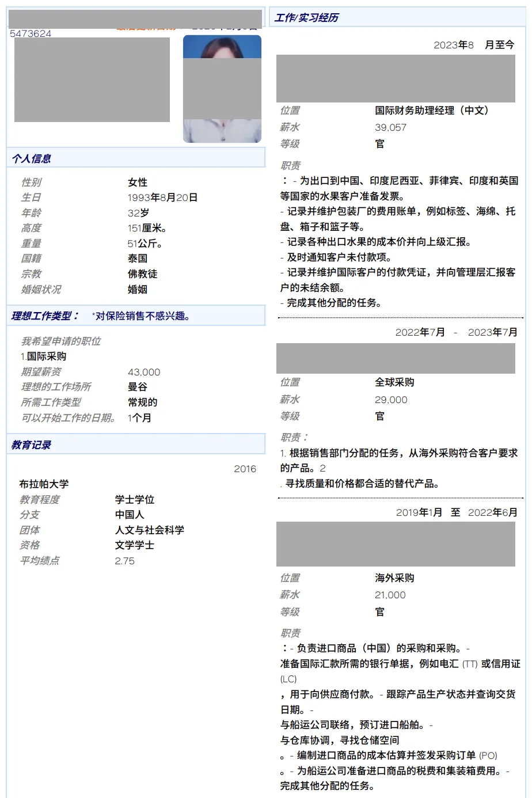The height and width of the screenshot is (798, 532).
Task: Select the nationality value 泰国
Action: pyautogui.click(x=138, y=259)
